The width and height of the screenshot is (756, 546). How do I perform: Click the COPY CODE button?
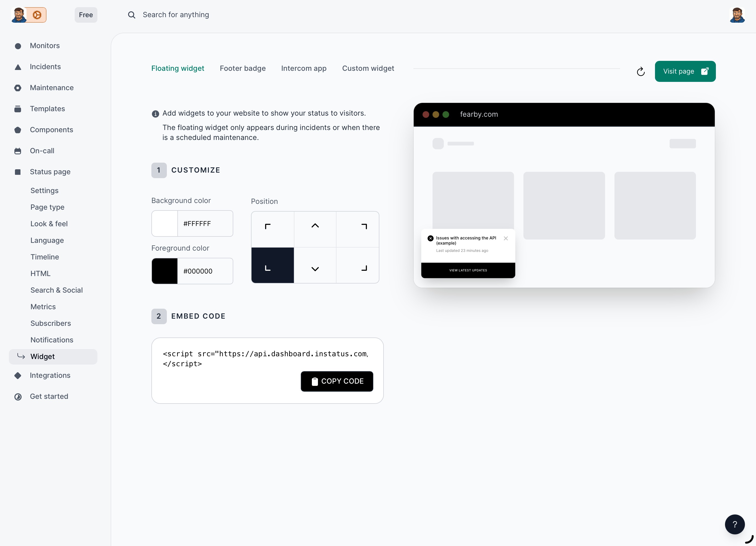coord(337,381)
